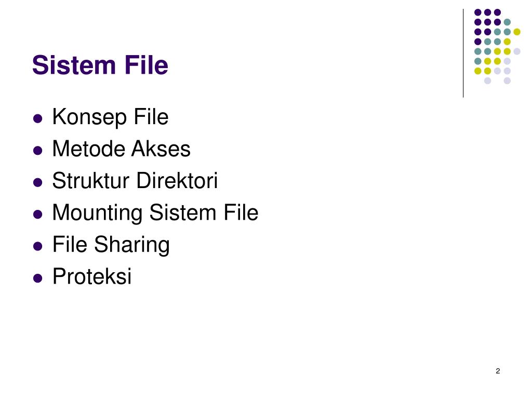Click the first teal dot in second row
This screenshot has width=532, height=399.
pyautogui.click(x=507, y=22)
